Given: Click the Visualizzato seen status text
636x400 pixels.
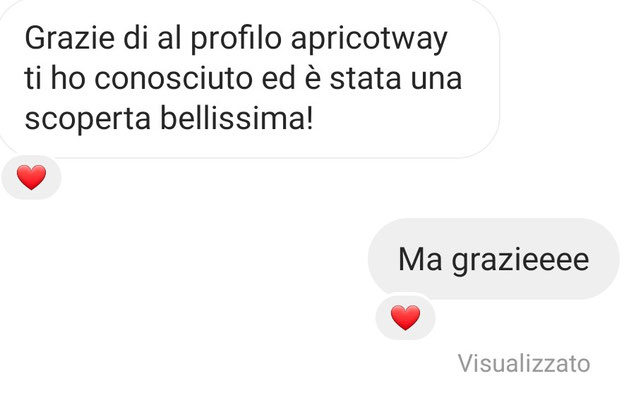Looking at the screenshot, I should pos(524,363).
